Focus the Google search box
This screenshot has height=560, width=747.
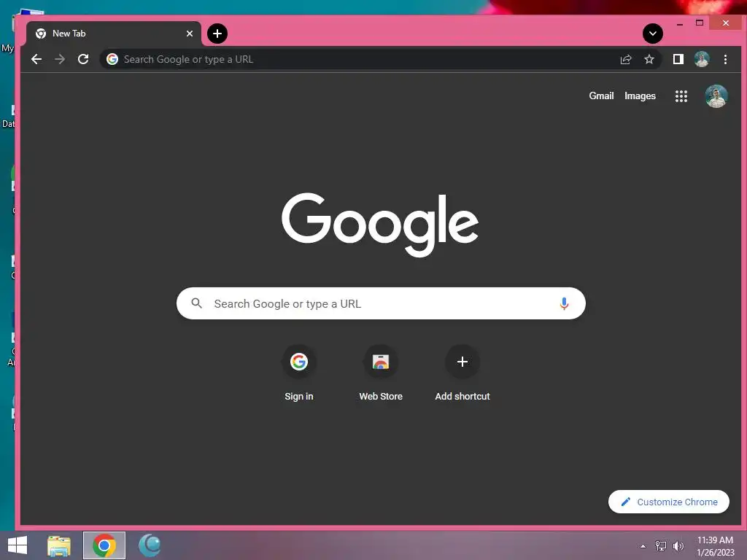pyautogui.click(x=381, y=303)
